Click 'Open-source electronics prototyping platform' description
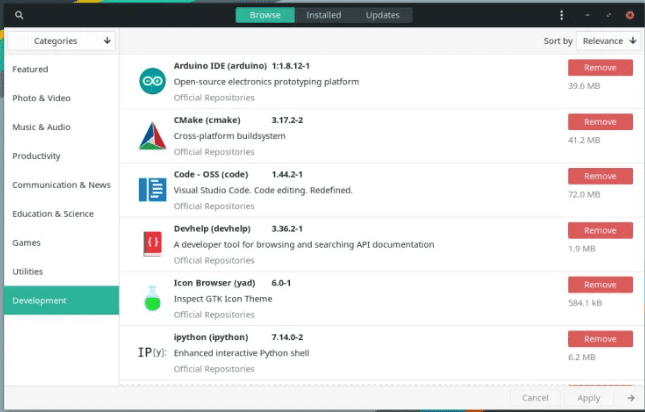 tap(266, 82)
